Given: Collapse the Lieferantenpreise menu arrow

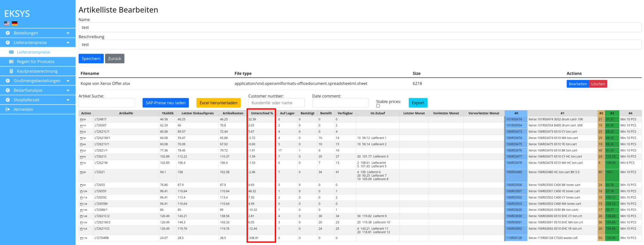Looking at the screenshot, I should (x=68, y=42).
